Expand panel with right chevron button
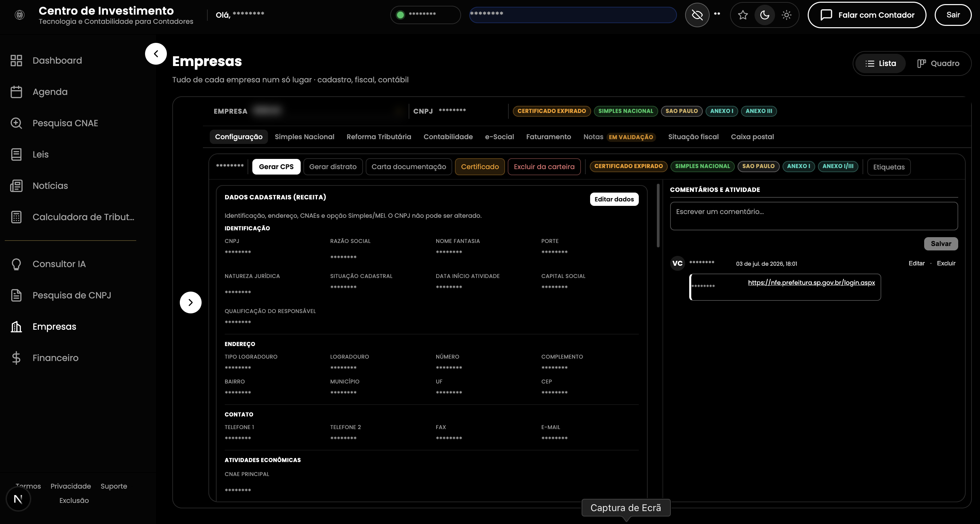The width and height of the screenshot is (980, 524). point(191,302)
